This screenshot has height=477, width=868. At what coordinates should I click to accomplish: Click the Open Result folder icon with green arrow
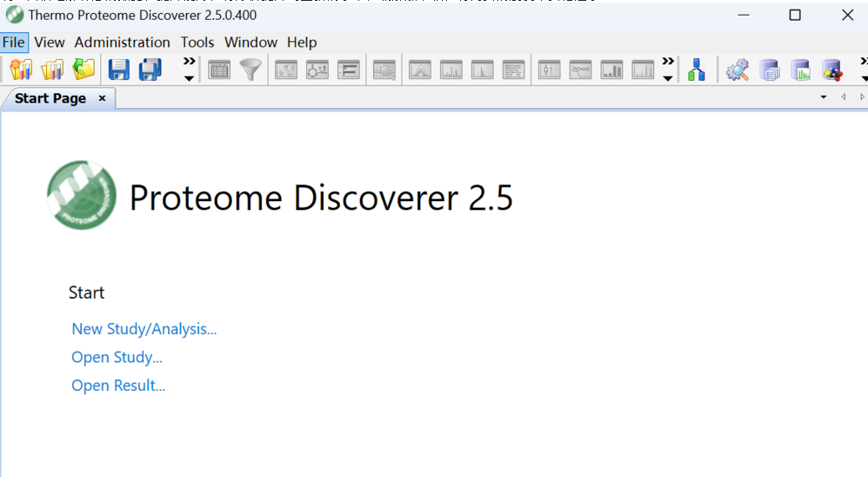click(x=83, y=70)
